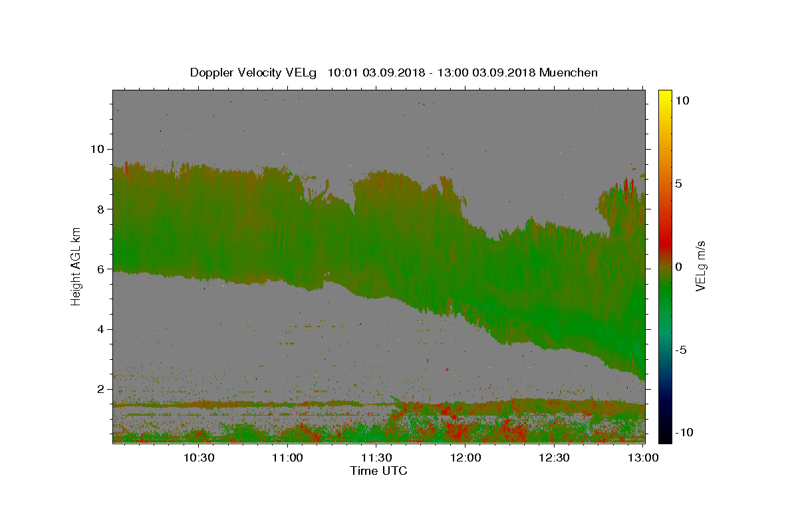798x532 pixels.
Task: Click the y-axis label 'Height AGL km'
Action: point(76,266)
